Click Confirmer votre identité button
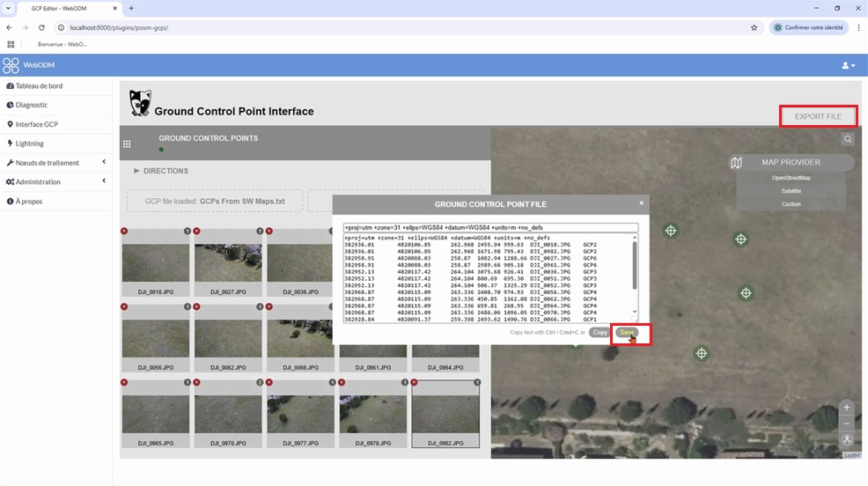The image size is (868, 486). click(809, 27)
